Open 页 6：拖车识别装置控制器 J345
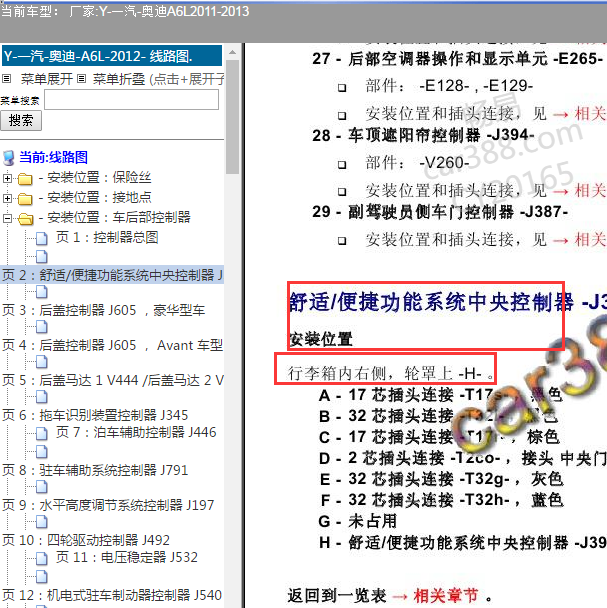 [95, 415]
